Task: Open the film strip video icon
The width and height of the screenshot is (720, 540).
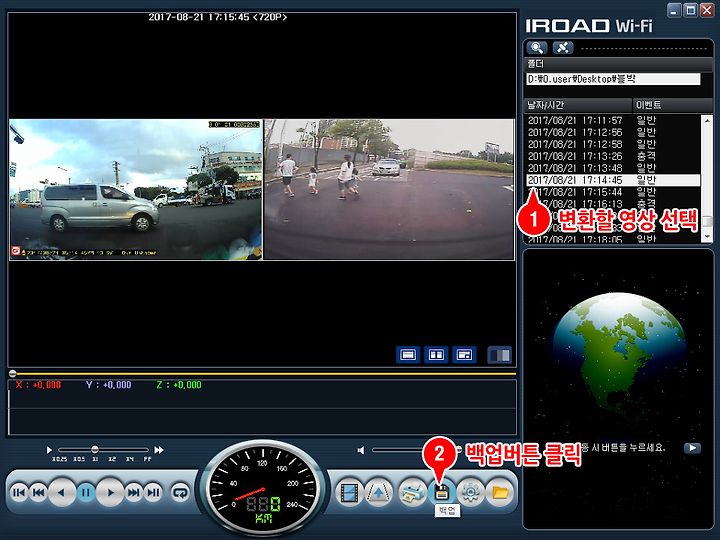Action: point(349,493)
